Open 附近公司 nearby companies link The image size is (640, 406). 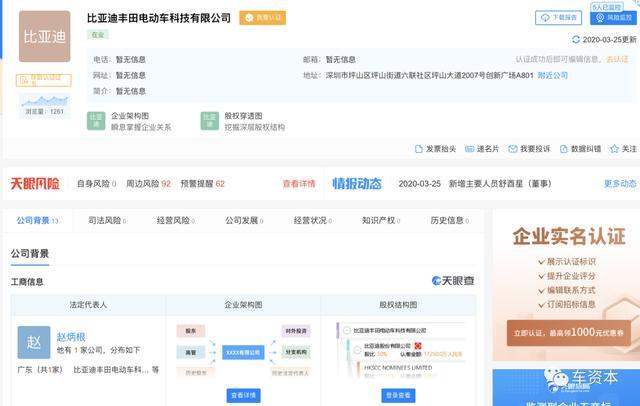[553, 75]
